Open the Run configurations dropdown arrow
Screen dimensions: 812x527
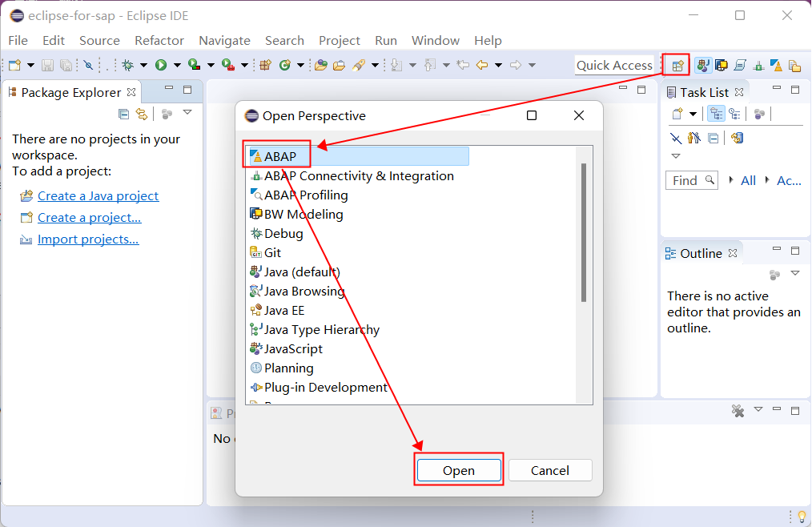pos(177,66)
